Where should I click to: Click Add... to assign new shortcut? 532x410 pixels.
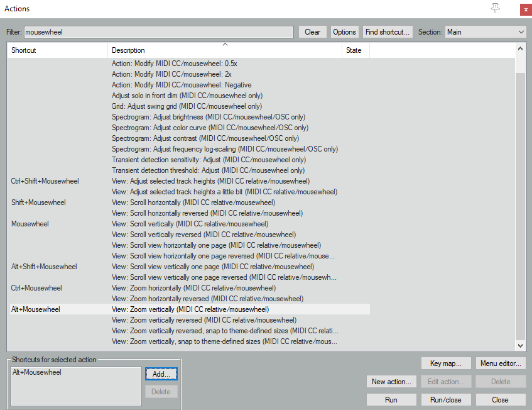click(161, 374)
